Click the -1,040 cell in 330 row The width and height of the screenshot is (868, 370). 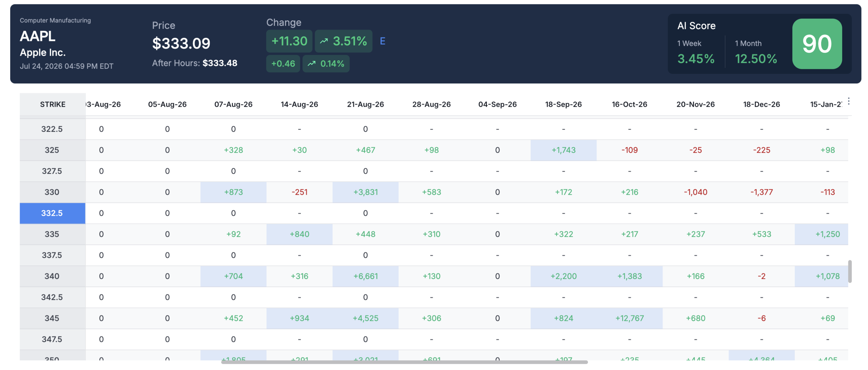click(x=695, y=192)
